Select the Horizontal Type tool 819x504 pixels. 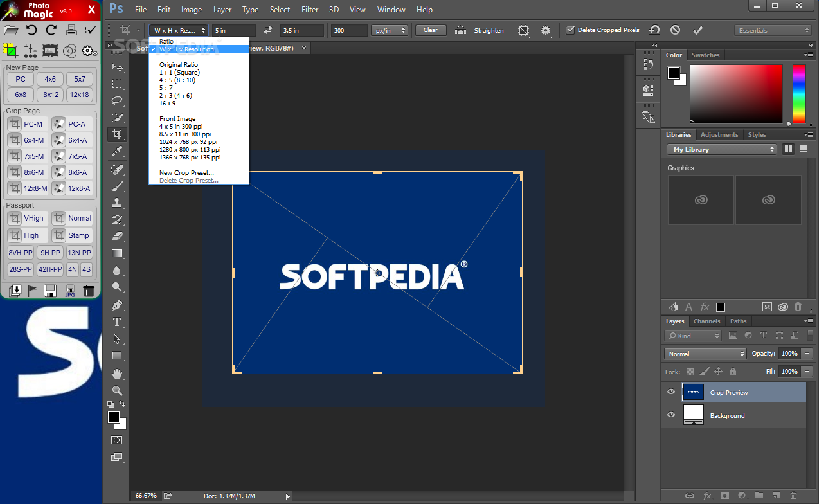tap(117, 321)
